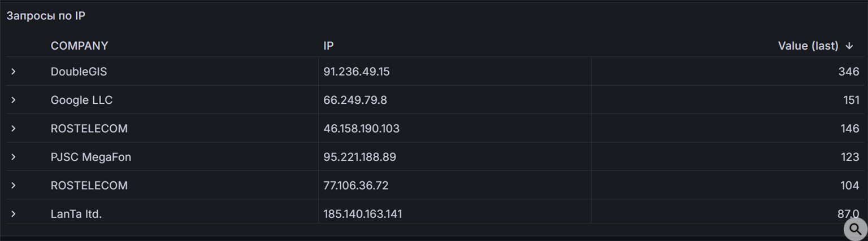Click the value 346 cell
Viewport: 868px width, 241px height.
click(849, 72)
